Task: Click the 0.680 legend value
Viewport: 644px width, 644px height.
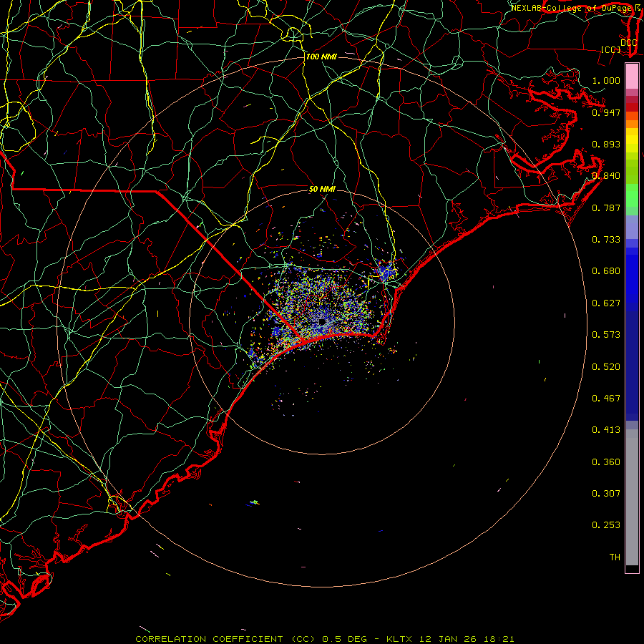Action: coord(606,271)
